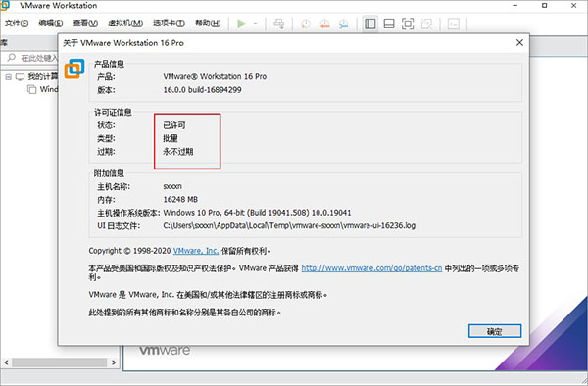
Task: Click the host OS version Windows 10 Pro text
Action: coord(257,213)
